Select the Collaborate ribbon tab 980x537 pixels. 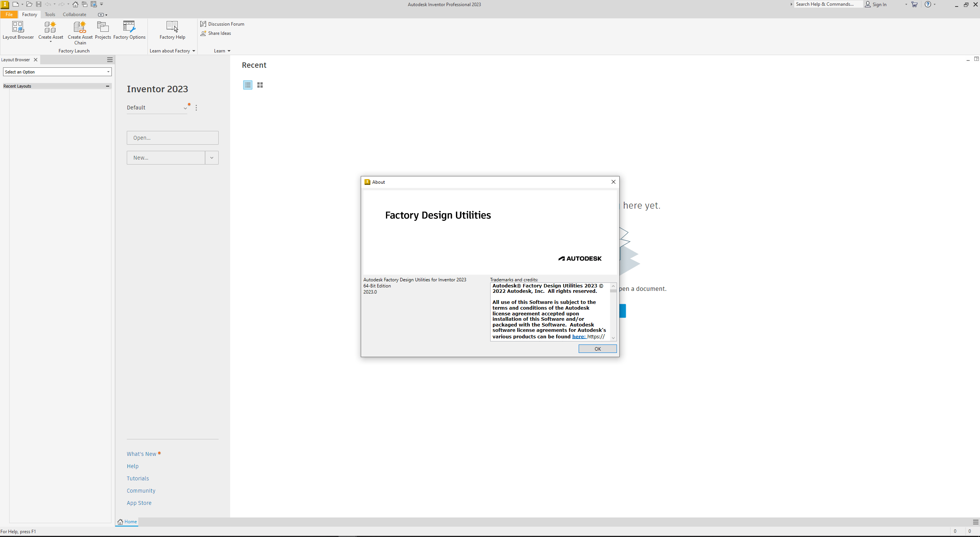tap(74, 14)
